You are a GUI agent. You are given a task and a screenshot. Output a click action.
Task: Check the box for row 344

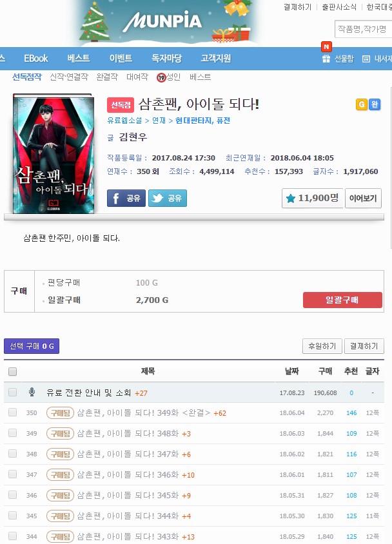coord(12,536)
